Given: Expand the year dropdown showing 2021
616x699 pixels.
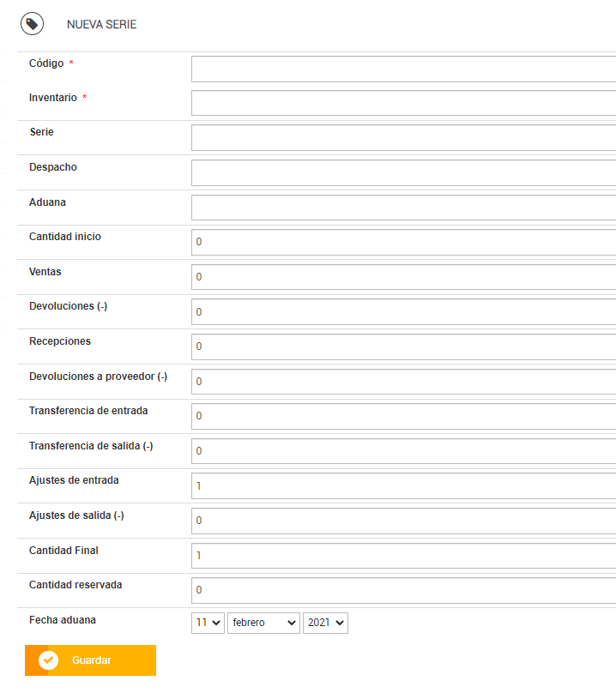Looking at the screenshot, I should click(x=325, y=623).
